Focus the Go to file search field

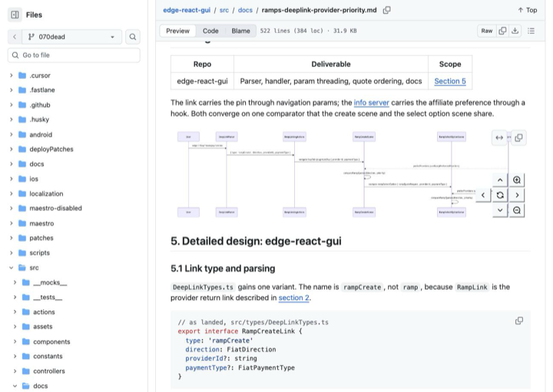[74, 55]
